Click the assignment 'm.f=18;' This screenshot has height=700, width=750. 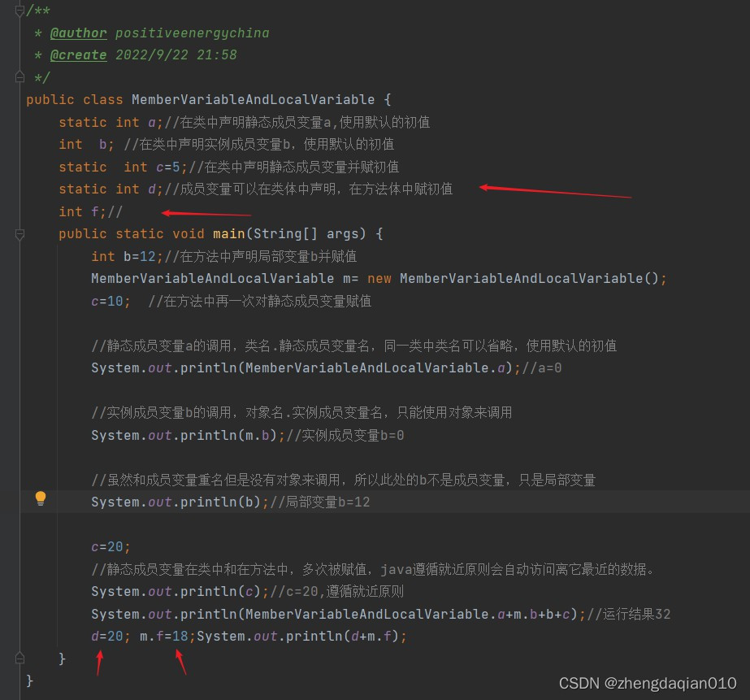coord(167,637)
